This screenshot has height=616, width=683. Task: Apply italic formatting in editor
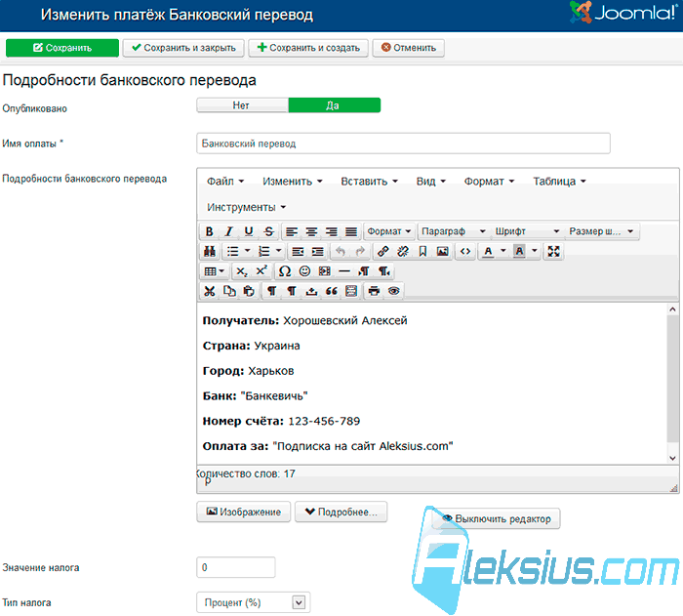(228, 231)
